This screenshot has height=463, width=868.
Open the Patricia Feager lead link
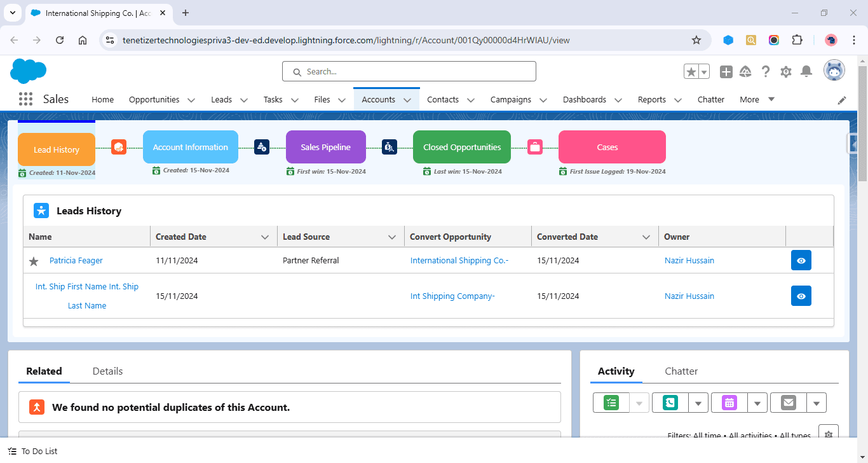tap(76, 260)
